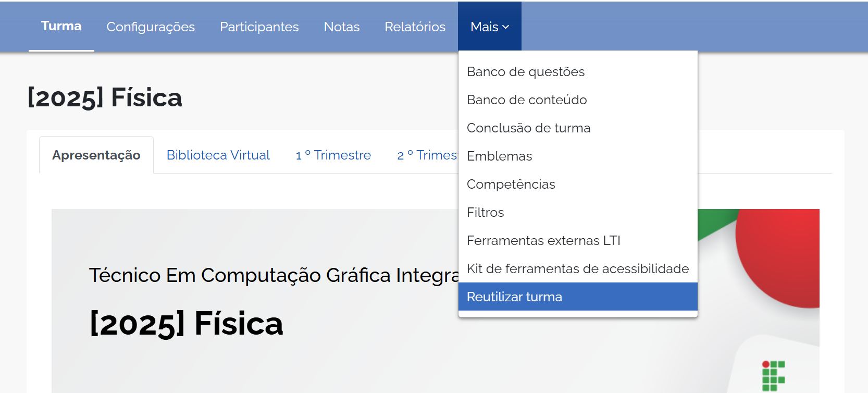Open the 2º Trimestre section tab
The width and height of the screenshot is (868, 393).
point(427,155)
